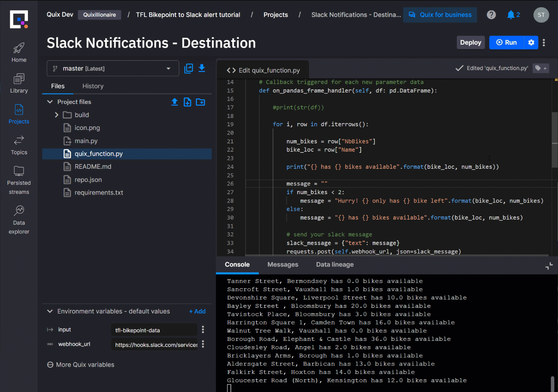Add a new environment variable
Image resolution: width=558 pixels, height=392 pixels.
(197, 311)
